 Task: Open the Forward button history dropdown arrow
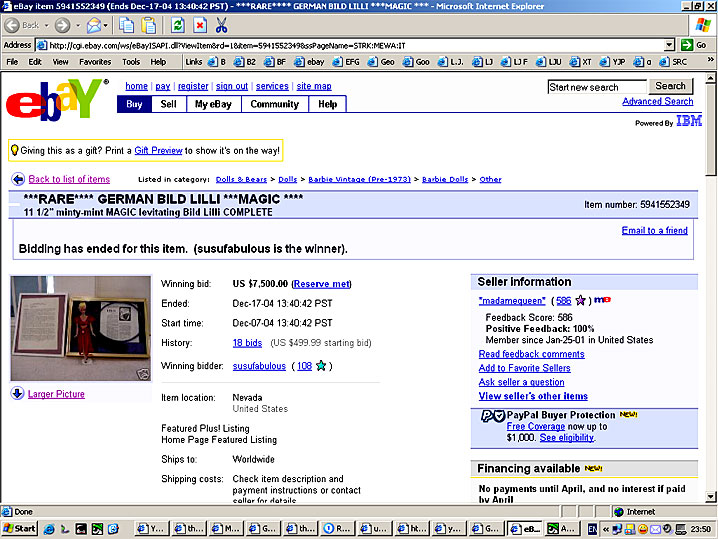click(x=78, y=25)
